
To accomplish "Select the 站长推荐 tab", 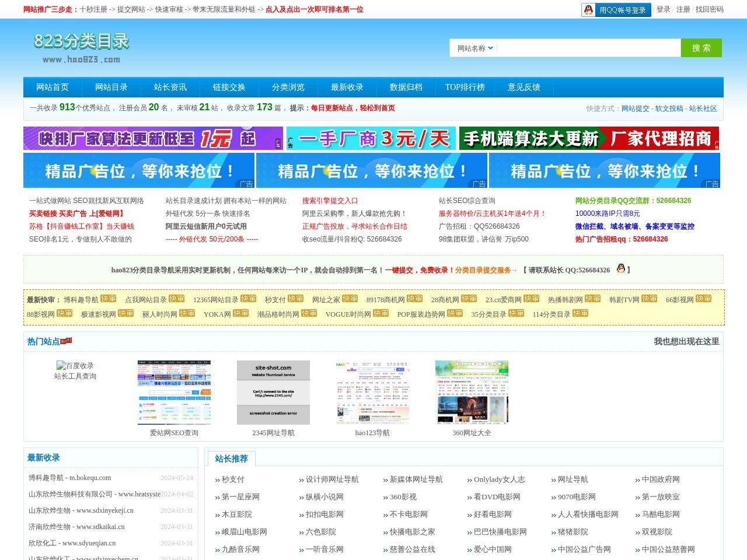I will (232, 459).
